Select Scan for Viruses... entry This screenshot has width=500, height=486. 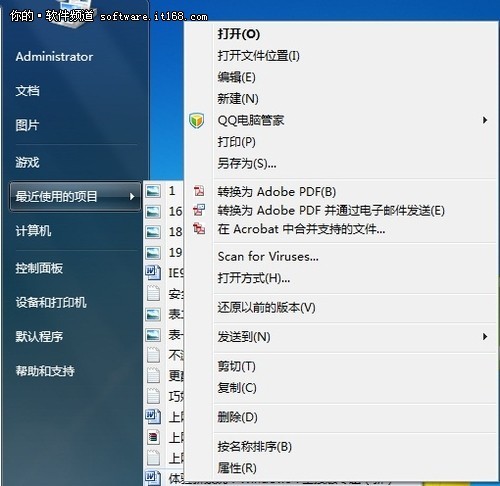click(268, 256)
